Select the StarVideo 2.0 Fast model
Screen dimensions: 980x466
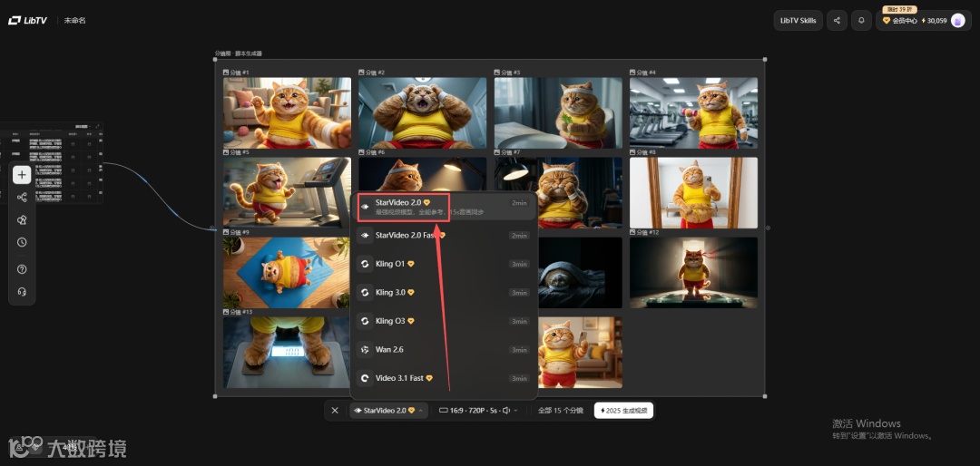(444, 236)
